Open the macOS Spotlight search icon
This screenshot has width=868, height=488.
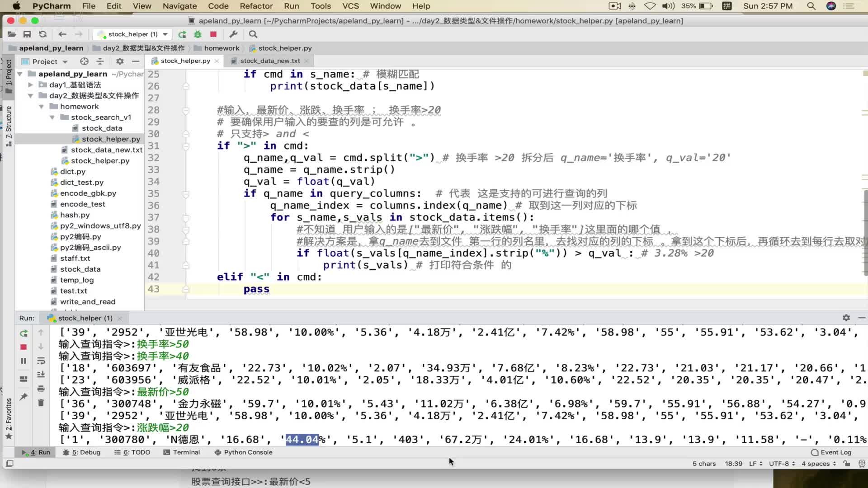(x=811, y=6)
